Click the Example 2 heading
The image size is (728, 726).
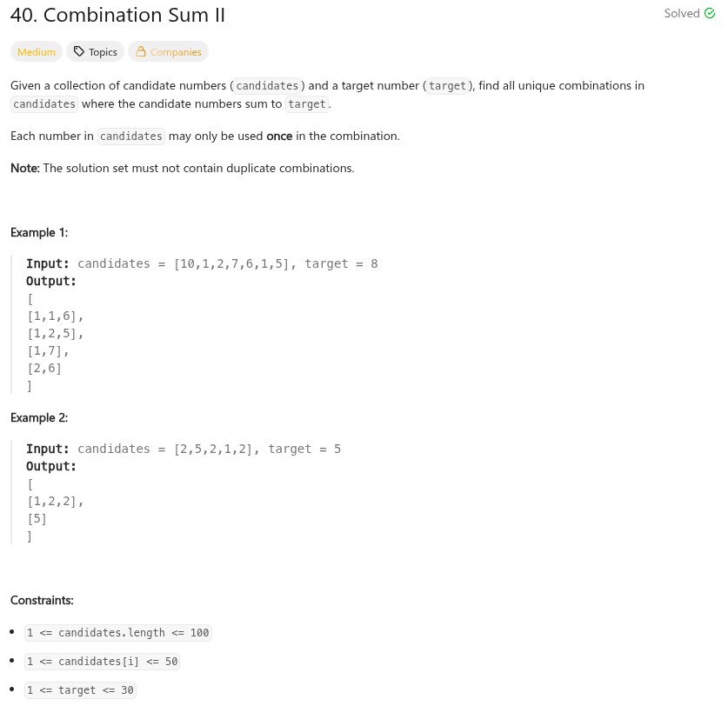[39, 417]
